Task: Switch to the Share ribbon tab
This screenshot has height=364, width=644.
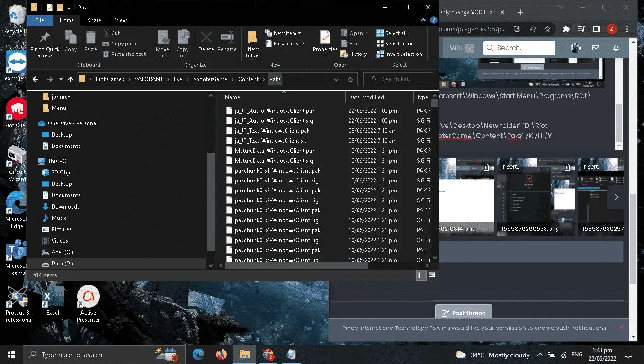Action: (94, 20)
